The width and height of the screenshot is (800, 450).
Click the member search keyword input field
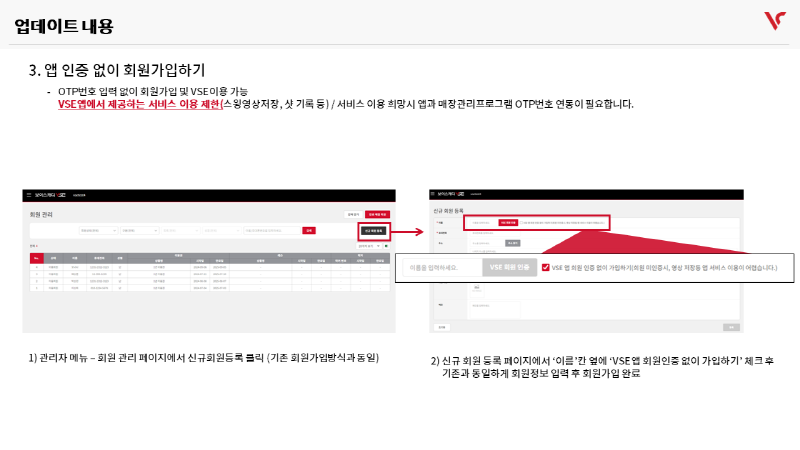(x=272, y=231)
